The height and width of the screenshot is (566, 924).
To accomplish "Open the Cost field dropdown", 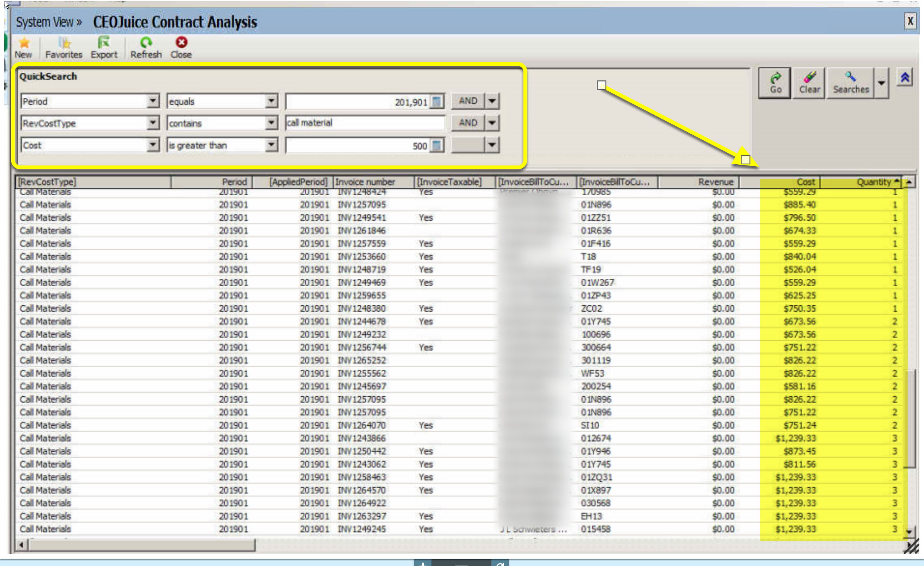I will tap(153, 145).
